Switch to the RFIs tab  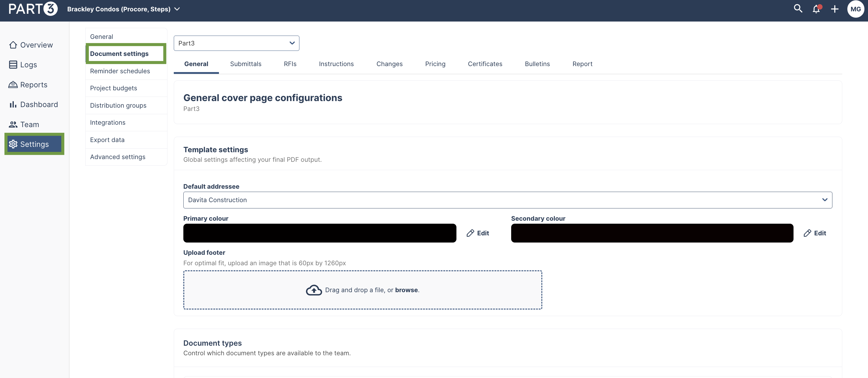click(290, 64)
